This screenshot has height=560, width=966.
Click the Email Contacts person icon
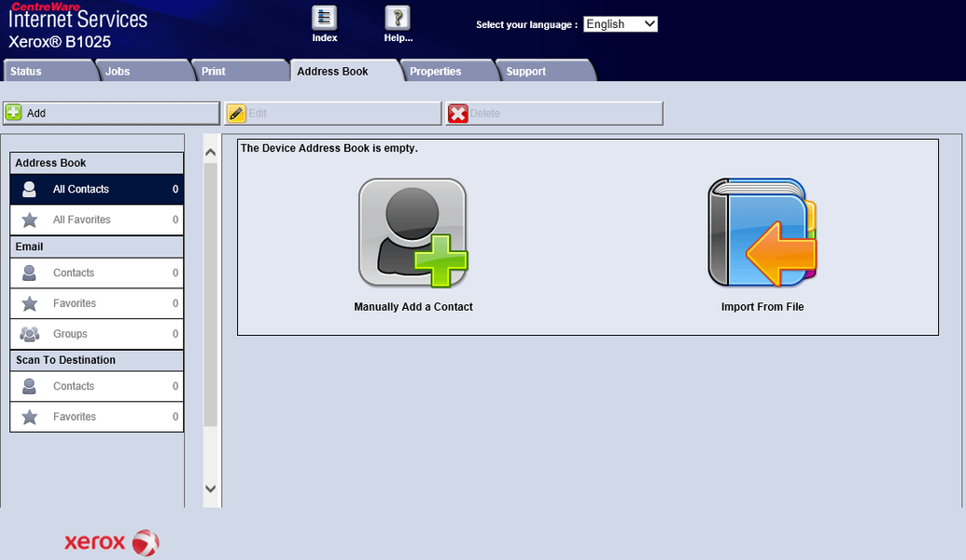coord(29,273)
